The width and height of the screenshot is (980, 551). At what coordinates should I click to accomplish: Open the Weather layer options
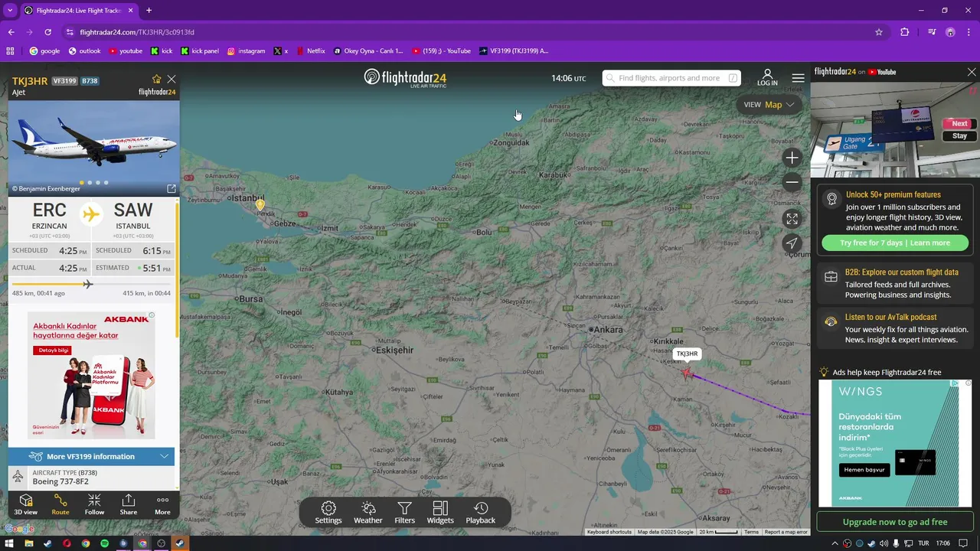tap(368, 513)
